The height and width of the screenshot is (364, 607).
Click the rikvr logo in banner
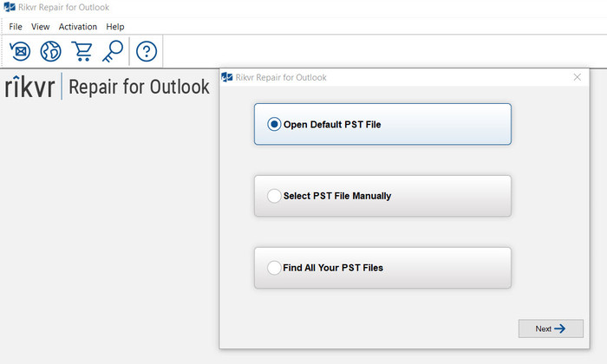(29, 88)
